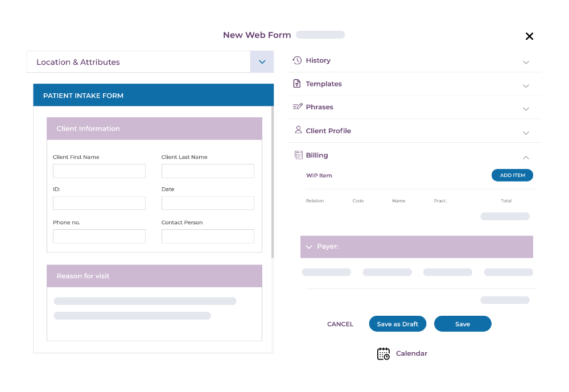Click the Phrases pencil icon
569x392 pixels.
click(x=297, y=107)
